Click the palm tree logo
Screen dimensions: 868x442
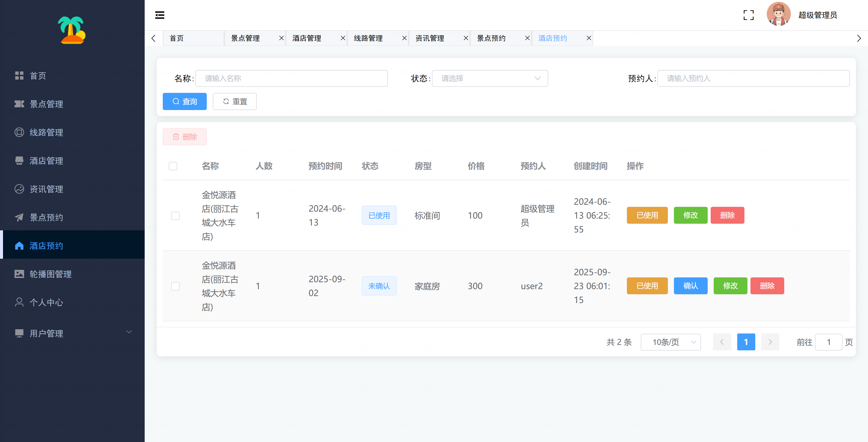(x=72, y=30)
